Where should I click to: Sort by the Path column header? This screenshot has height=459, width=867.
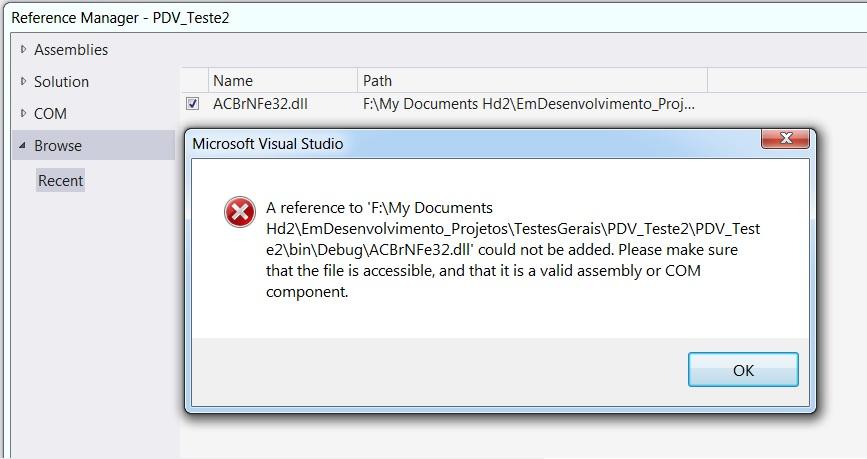point(532,81)
